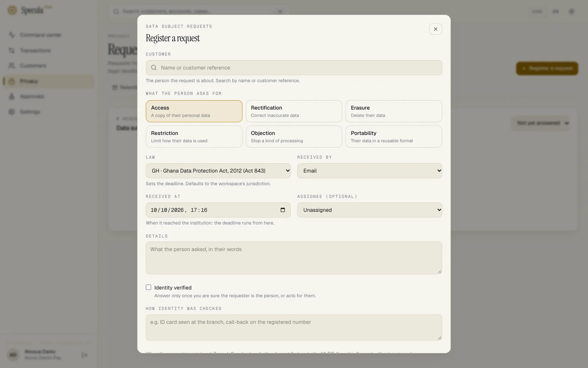Open Customers icon in the sidebar

click(x=12, y=66)
